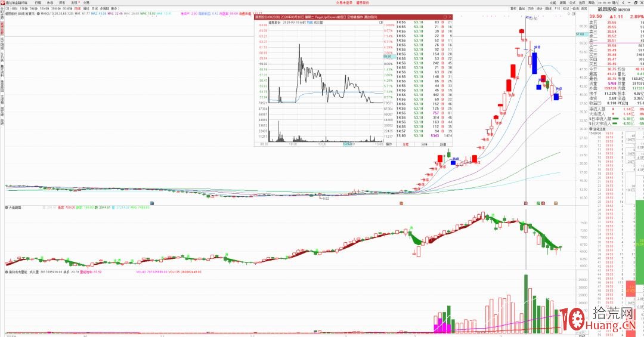This screenshot has height=337, width=644.
Task: Click the 大宗流入 row in quote panel
Action: tap(616, 114)
